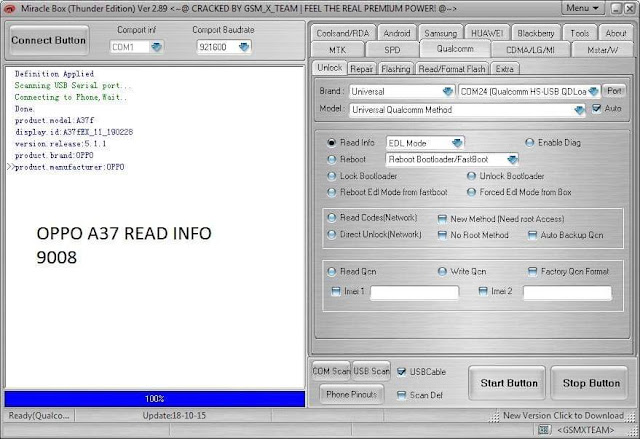Open the Menu dropdown in title bar
The height and width of the screenshot is (439, 640).
(x=584, y=8)
